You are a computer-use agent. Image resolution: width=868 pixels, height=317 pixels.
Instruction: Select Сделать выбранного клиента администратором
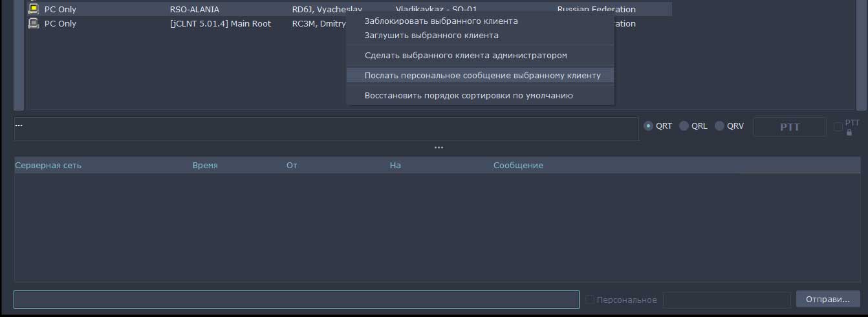click(480, 55)
